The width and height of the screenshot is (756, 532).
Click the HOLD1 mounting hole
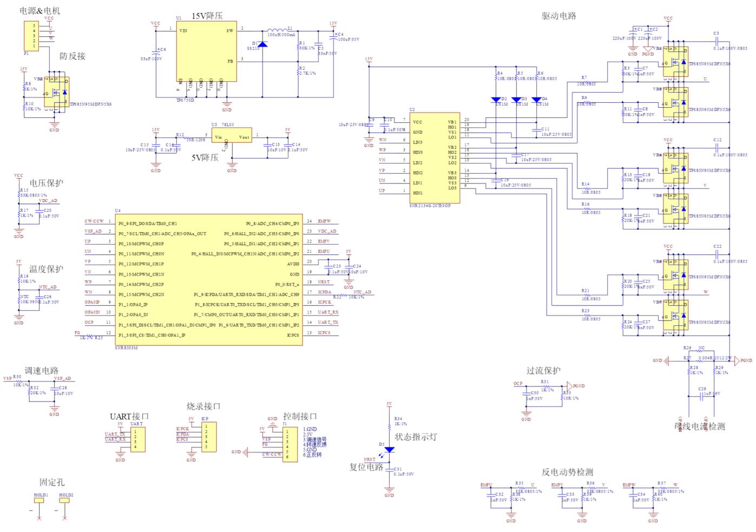click(39, 501)
